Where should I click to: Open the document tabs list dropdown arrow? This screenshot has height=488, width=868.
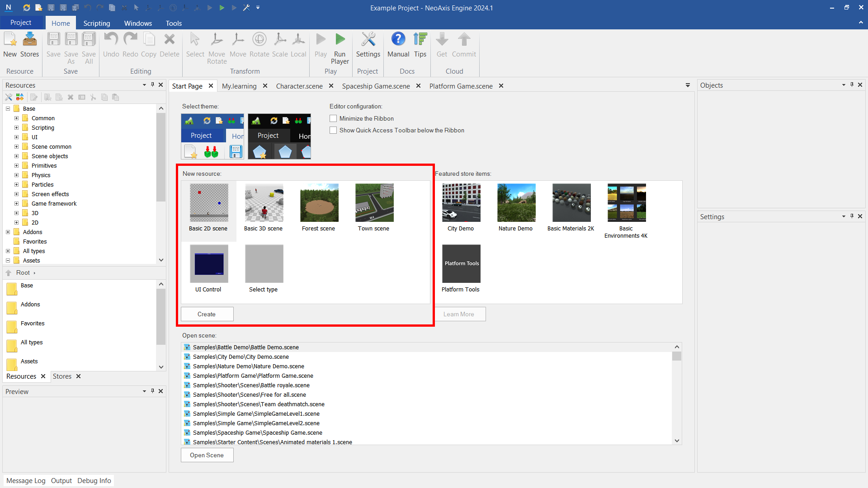tap(688, 85)
